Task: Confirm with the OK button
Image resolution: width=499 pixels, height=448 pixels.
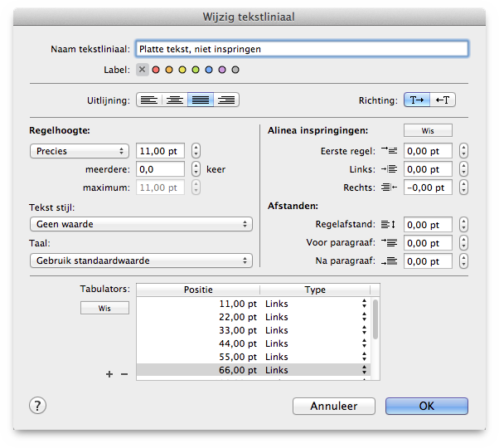Action: click(x=426, y=407)
